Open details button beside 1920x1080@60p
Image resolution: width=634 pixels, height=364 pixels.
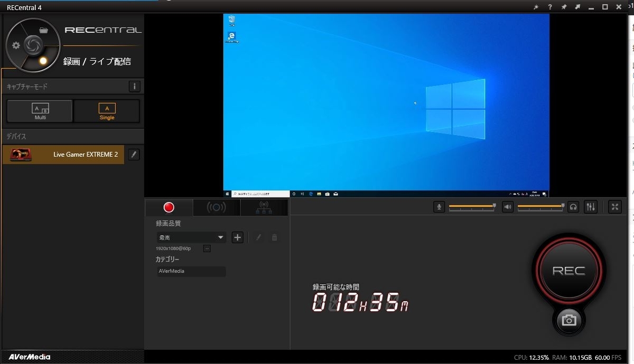click(x=207, y=248)
